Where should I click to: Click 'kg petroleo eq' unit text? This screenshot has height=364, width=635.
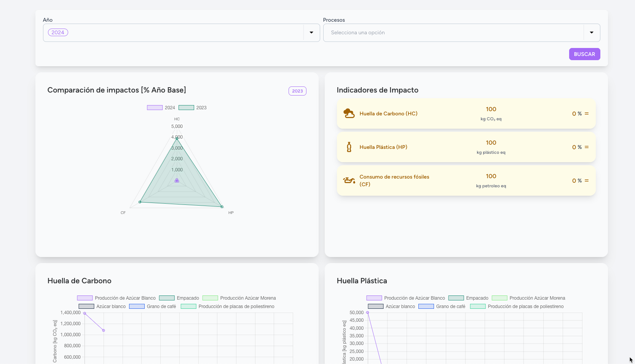pyautogui.click(x=491, y=186)
